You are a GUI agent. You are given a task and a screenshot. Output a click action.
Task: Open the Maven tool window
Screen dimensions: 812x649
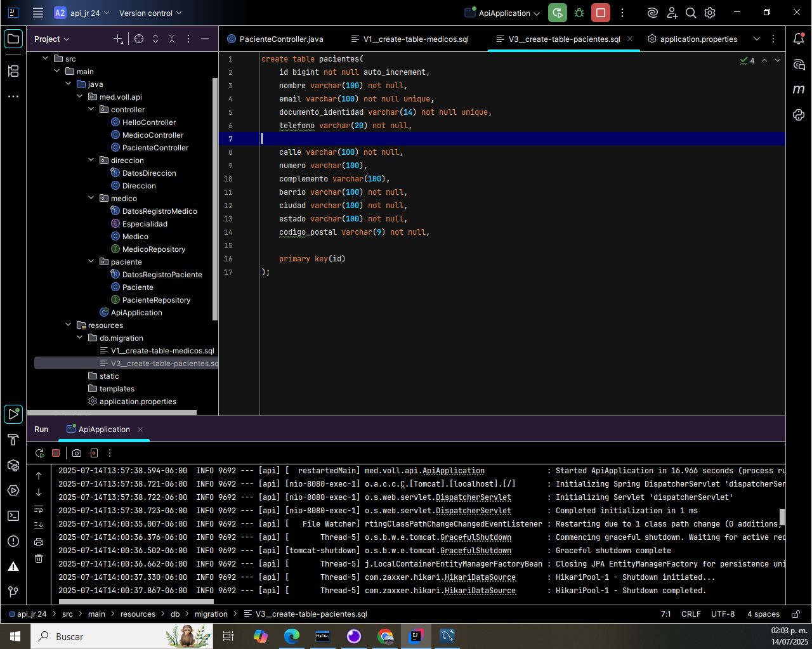(x=799, y=89)
